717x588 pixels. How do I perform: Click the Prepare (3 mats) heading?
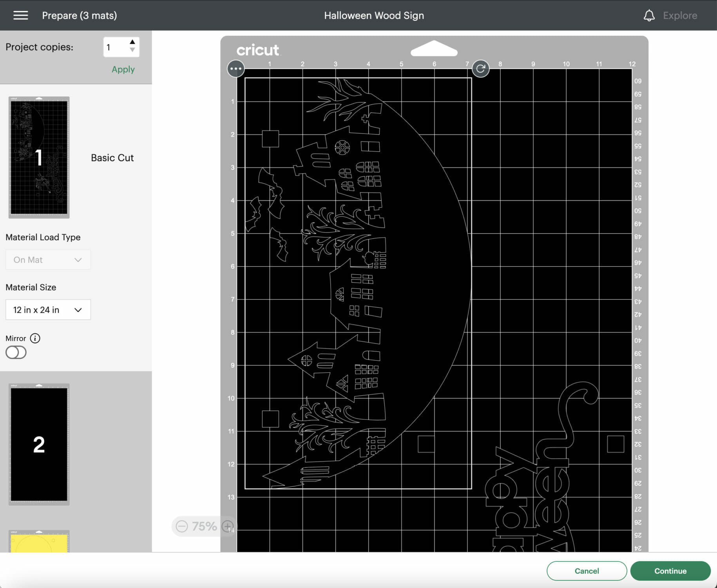79,15
